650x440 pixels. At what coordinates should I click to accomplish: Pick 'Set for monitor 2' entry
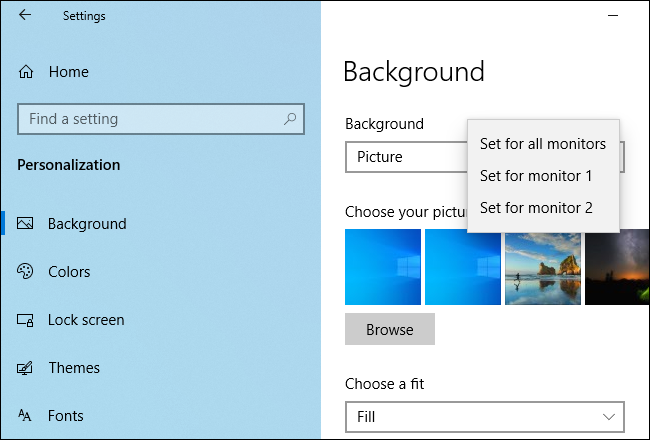(536, 208)
